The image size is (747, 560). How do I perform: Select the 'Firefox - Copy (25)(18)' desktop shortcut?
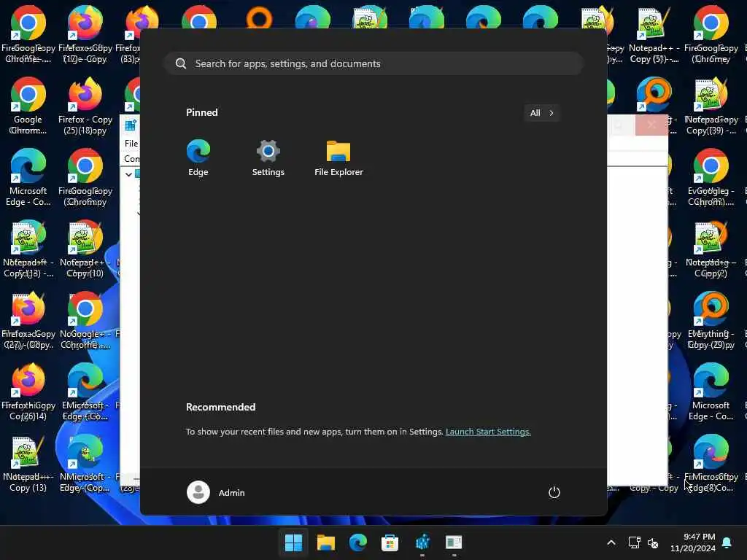click(85, 106)
